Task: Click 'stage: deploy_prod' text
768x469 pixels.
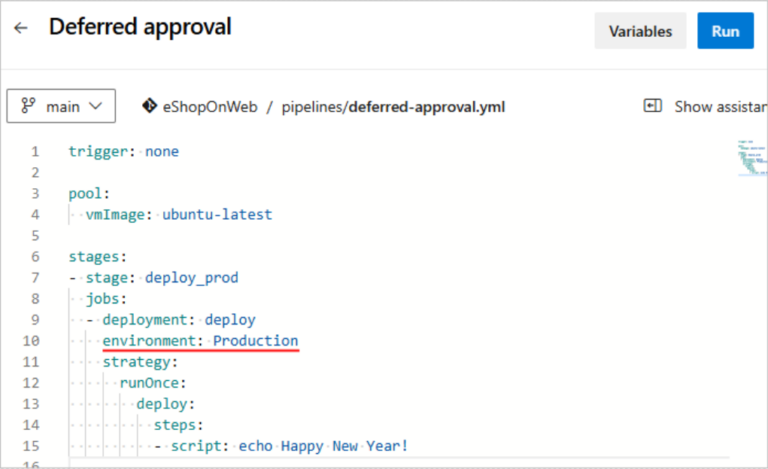Action: [162, 278]
